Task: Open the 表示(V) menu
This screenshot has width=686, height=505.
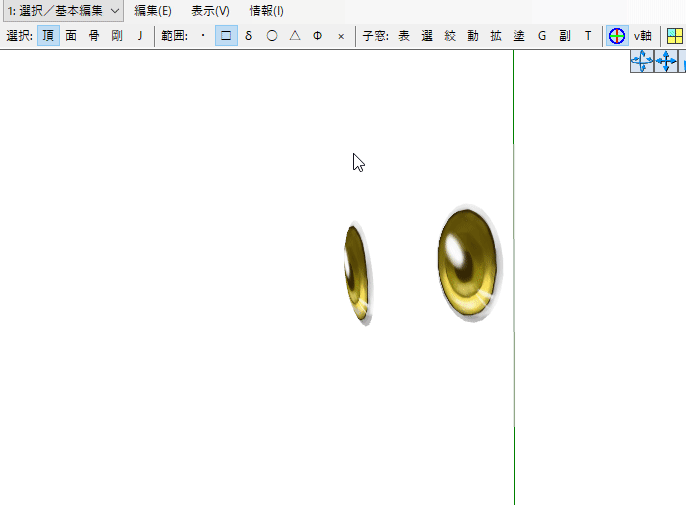Action: pyautogui.click(x=210, y=11)
